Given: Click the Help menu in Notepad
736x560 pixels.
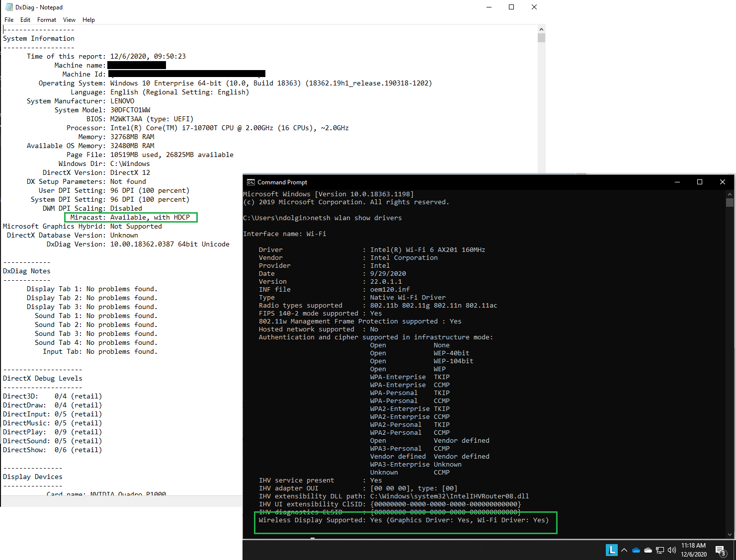Looking at the screenshot, I should click(x=88, y=20).
